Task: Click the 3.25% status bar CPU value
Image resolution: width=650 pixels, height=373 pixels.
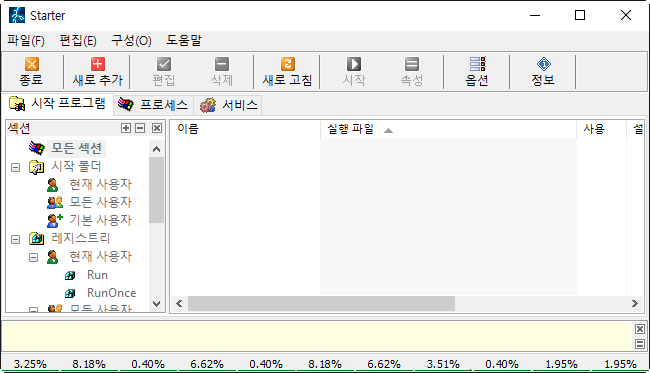Action: click(x=30, y=364)
